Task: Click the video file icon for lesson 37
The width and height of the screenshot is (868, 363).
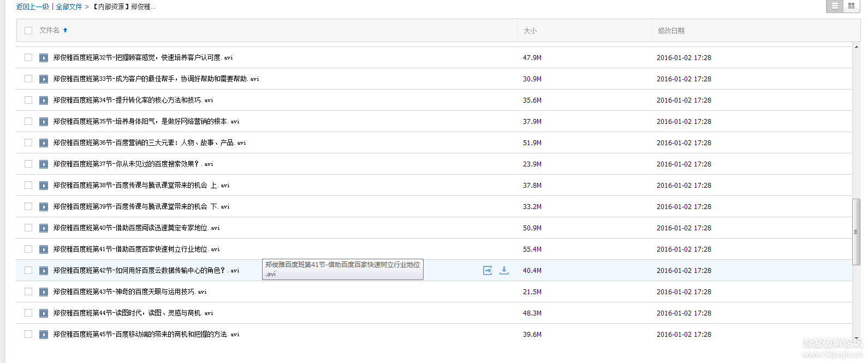Action: [44, 164]
